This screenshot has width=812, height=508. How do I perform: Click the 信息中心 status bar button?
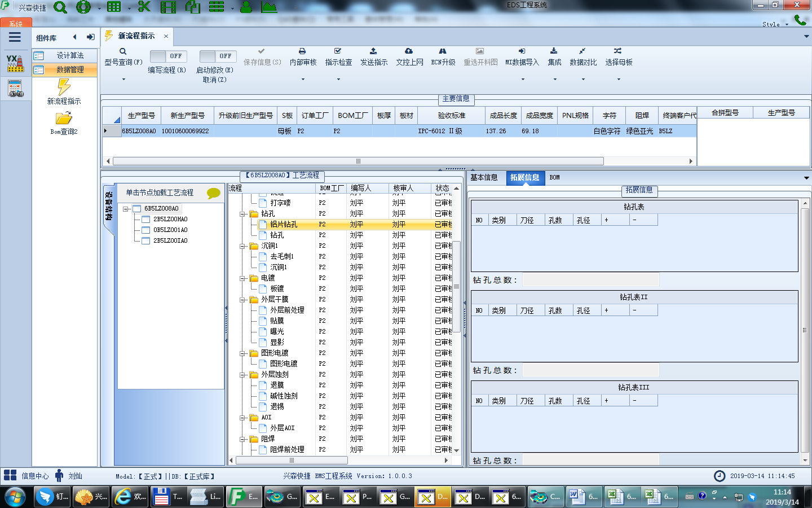(27, 476)
